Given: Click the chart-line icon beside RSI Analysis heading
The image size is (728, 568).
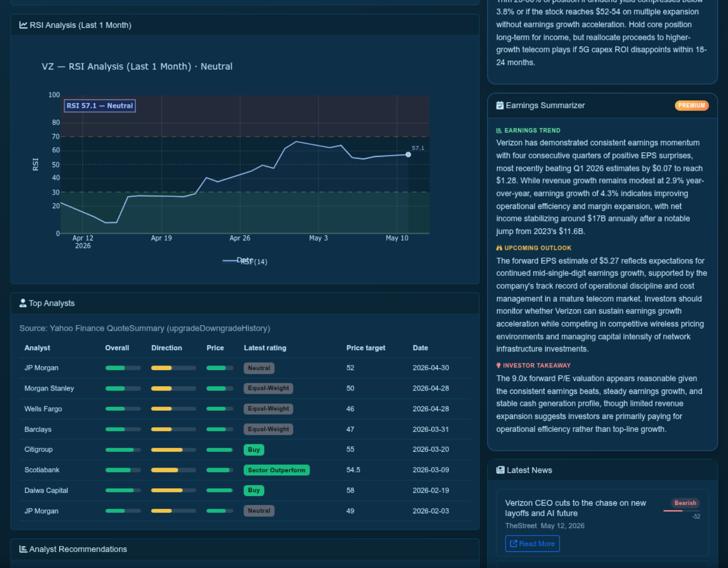Looking at the screenshot, I should [x=23, y=25].
